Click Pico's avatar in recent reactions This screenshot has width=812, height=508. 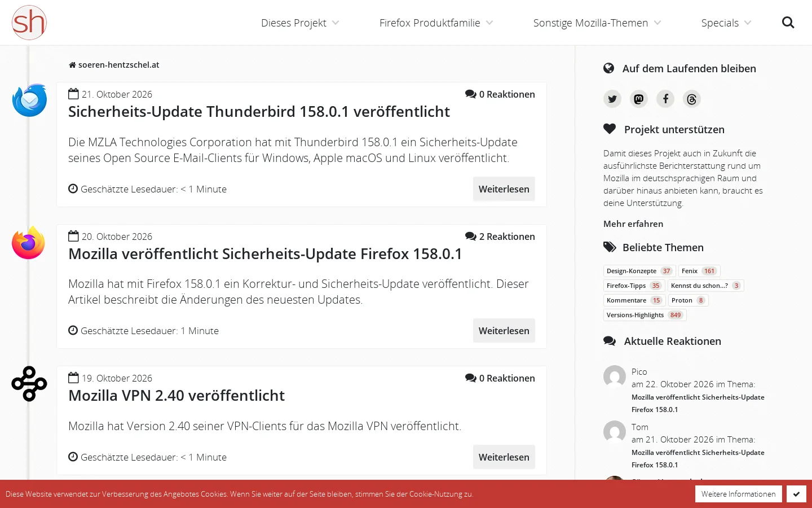pyautogui.click(x=615, y=376)
